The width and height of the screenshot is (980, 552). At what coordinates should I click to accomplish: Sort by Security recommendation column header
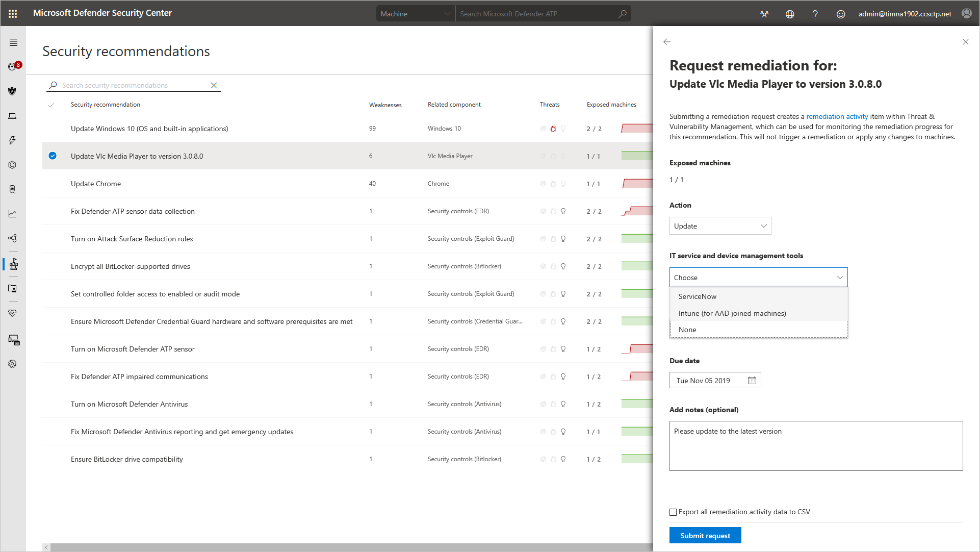coord(105,105)
